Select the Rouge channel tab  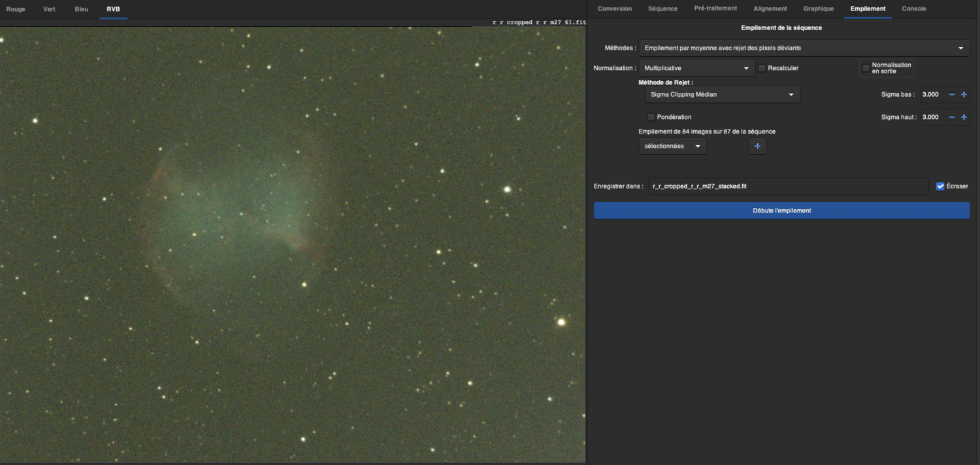[x=16, y=9]
